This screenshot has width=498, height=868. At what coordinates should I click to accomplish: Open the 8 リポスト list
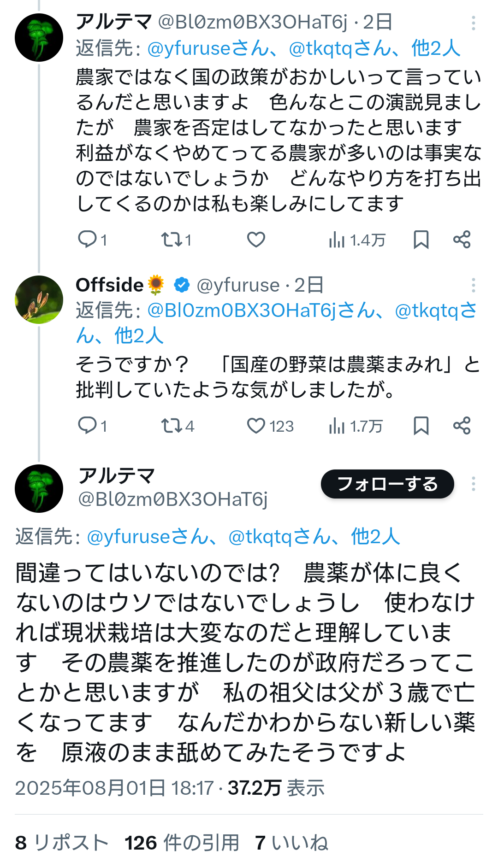click(61, 843)
